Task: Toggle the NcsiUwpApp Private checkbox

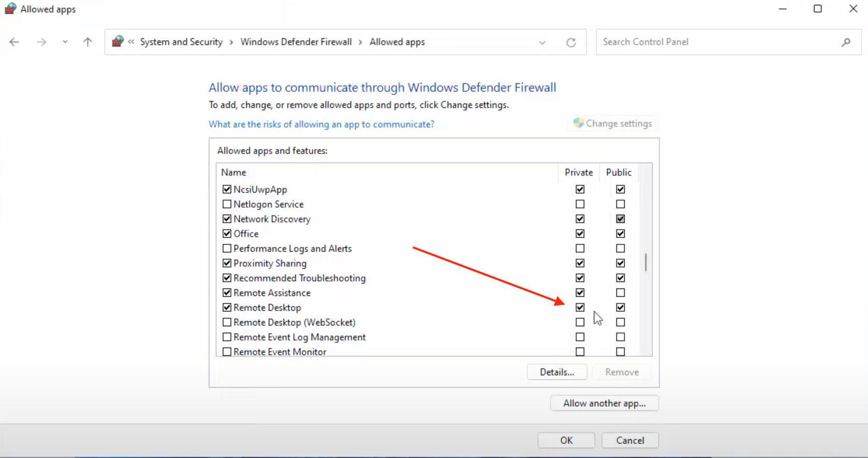Action: click(x=580, y=190)
